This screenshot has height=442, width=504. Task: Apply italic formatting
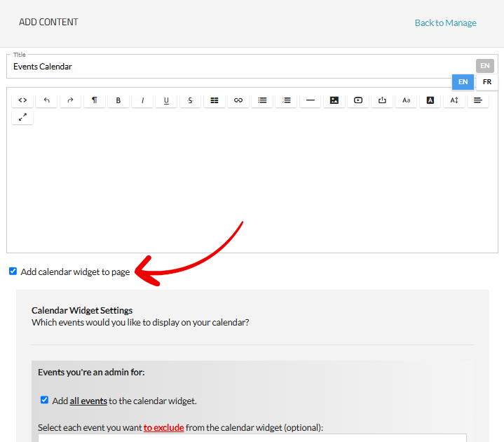pyautogui.click(x=142, y=100)
